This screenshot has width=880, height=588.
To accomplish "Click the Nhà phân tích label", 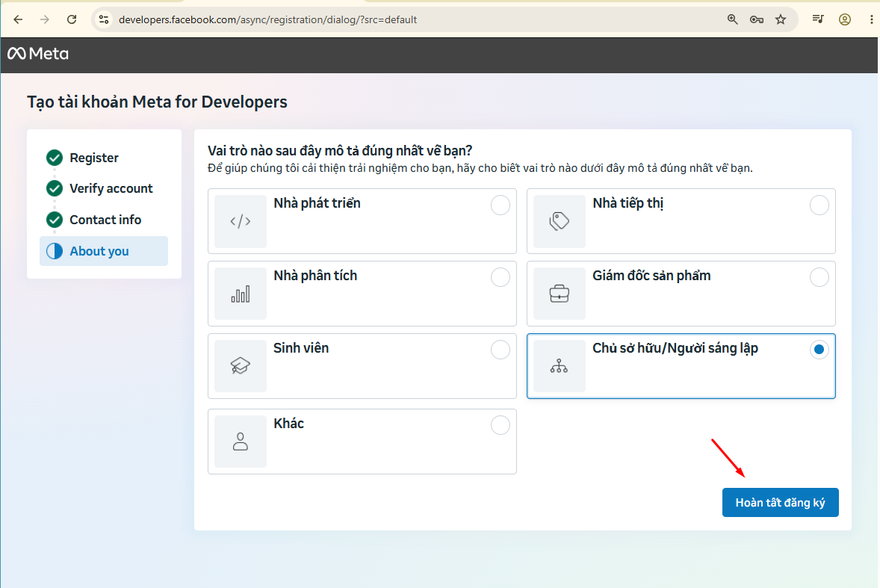I will tap(315, 276).
